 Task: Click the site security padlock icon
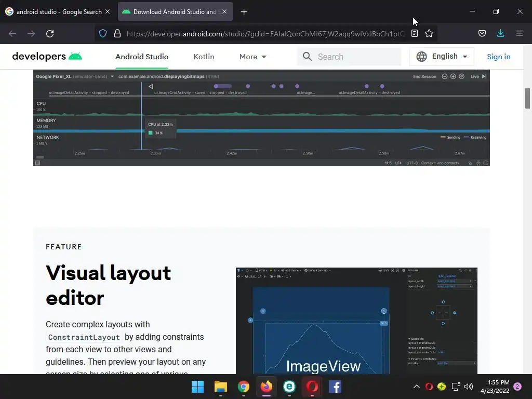[117, 33]
